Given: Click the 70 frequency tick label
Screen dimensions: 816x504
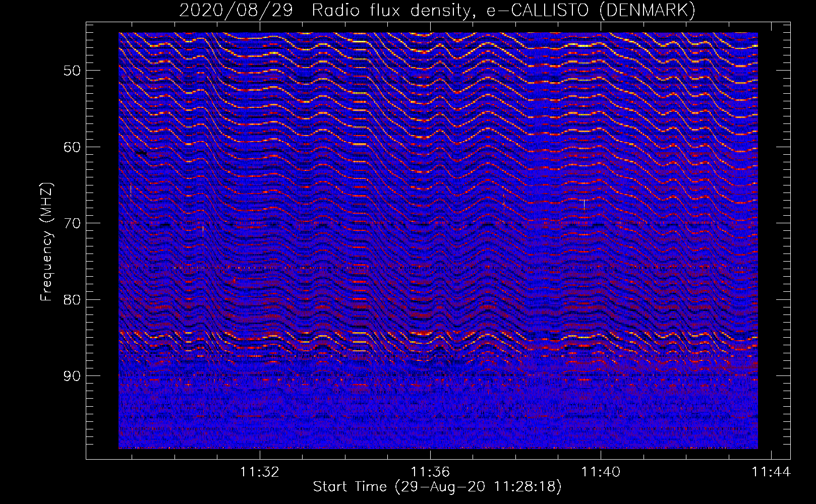Looking at the screenshot, I should (x=72, y=223).
